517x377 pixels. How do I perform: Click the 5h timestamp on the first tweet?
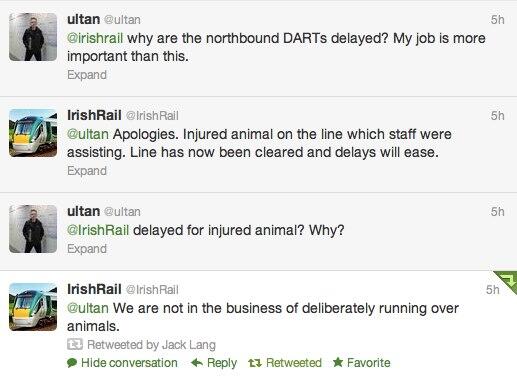click(x=497, y=20)
